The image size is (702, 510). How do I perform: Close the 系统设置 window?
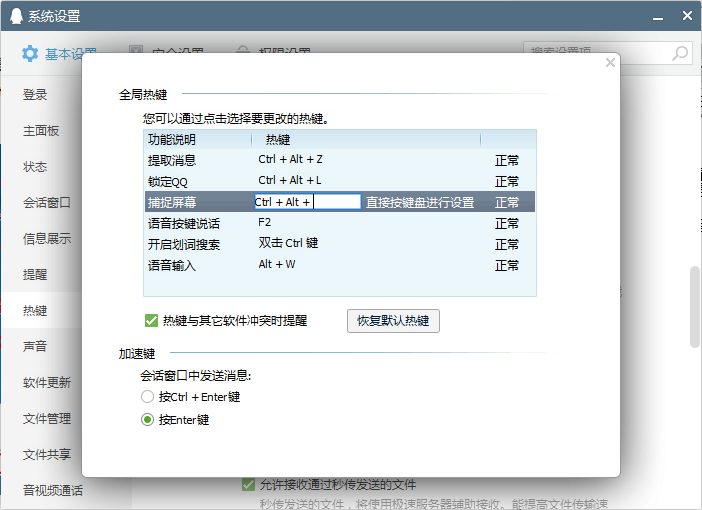(x=687, y=15)
